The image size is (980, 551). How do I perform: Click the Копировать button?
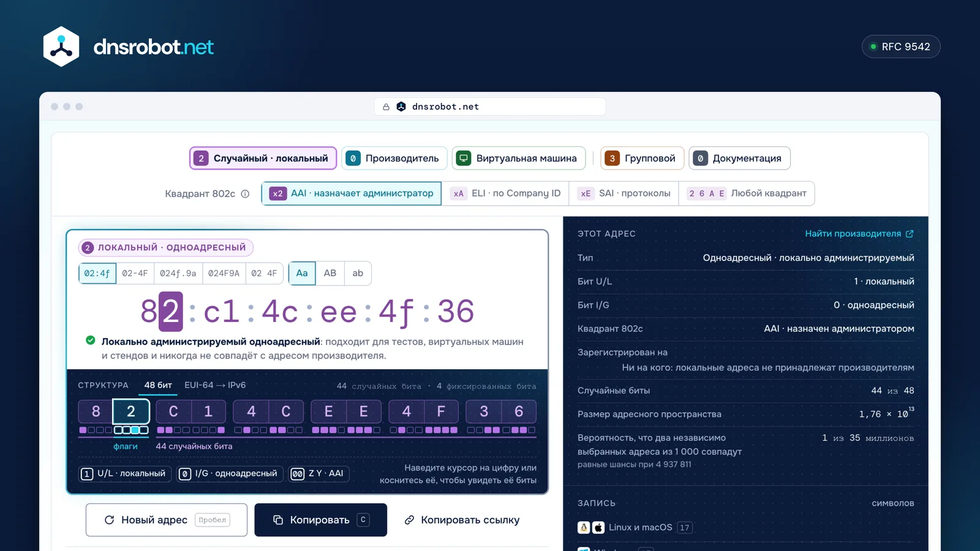pos(321,520)
